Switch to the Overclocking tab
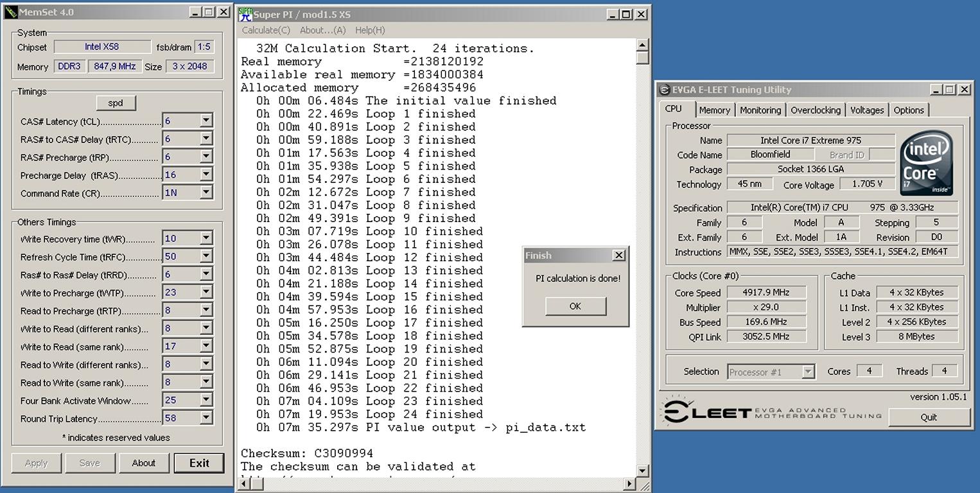The height and width of the screenshot is (493, 980). point(816,110)
